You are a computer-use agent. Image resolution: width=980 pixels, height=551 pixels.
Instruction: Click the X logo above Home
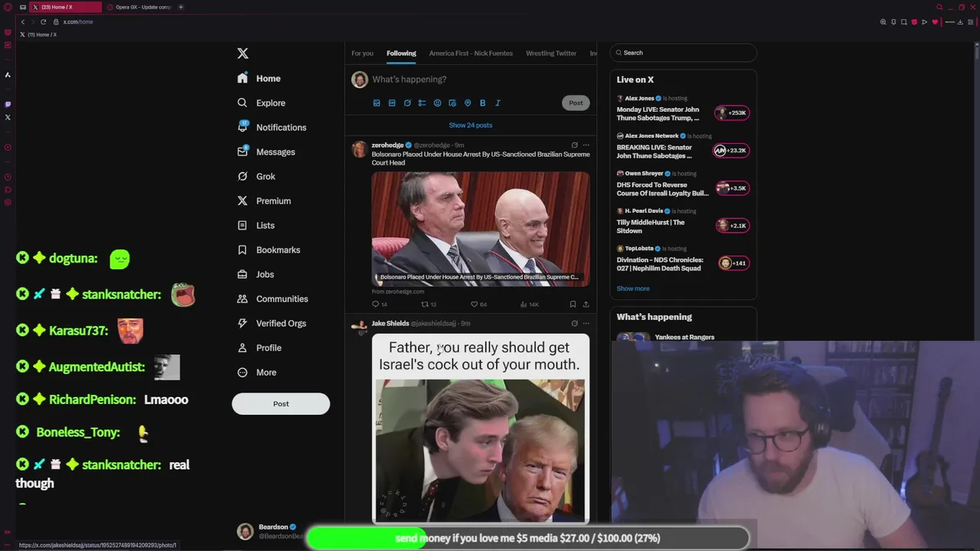point(243,53)
